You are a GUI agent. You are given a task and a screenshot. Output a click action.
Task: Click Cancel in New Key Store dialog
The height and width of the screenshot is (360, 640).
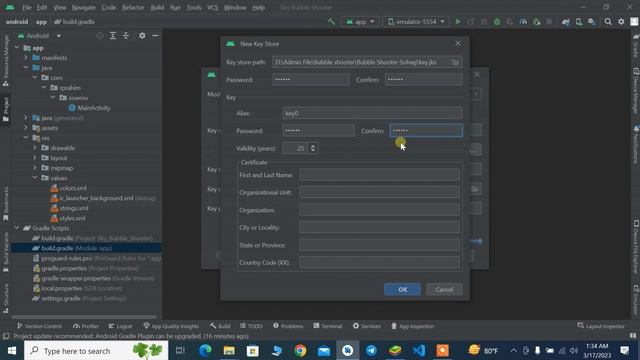[444, 289]
